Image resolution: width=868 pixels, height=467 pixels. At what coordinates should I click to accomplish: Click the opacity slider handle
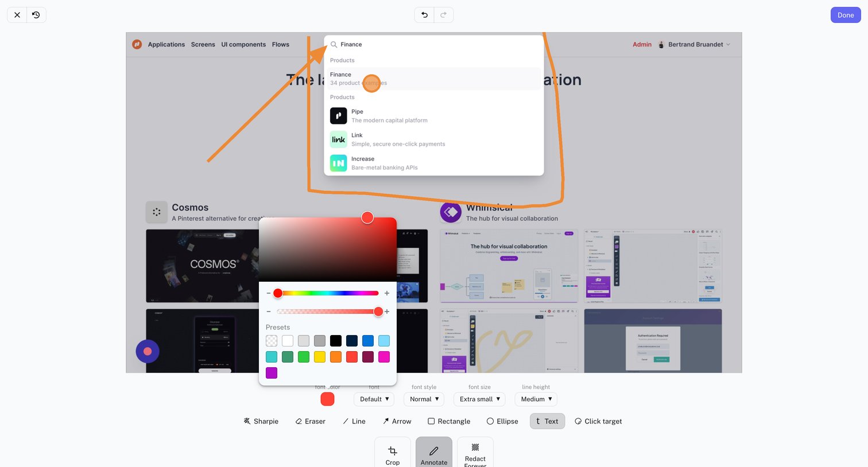coord(378,312)
